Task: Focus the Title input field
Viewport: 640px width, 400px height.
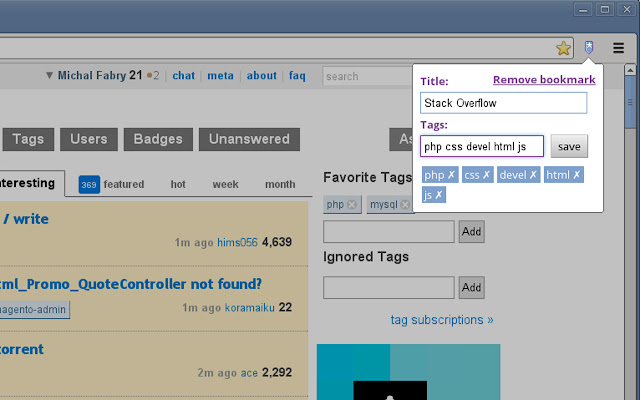Action: pyautogui.click(x=503, y=103)
